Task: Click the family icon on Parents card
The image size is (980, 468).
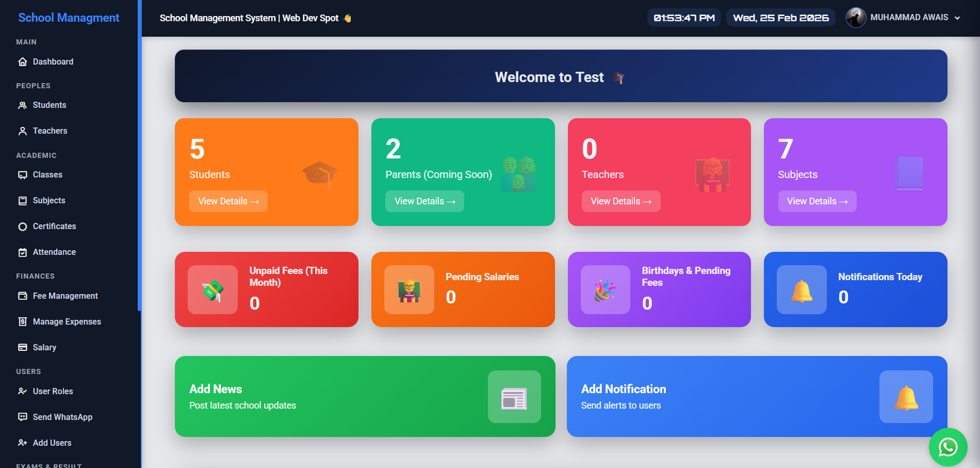Action: [x=518, y=175]
